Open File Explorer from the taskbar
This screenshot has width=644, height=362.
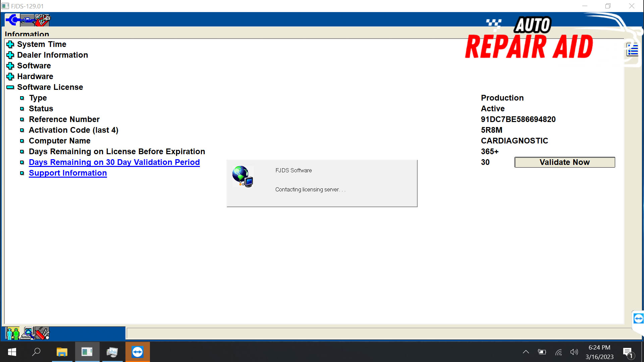(62, 352)
